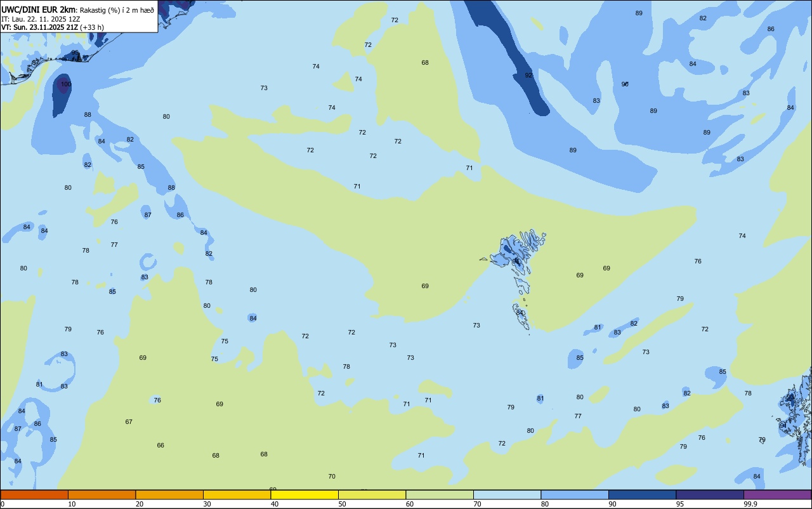Image resolution: width=812 pixels, height=509 pixels.
Task: Click the 90–95 dark blue legend segment
Action: pyautogui.click(x=642, y=494)
